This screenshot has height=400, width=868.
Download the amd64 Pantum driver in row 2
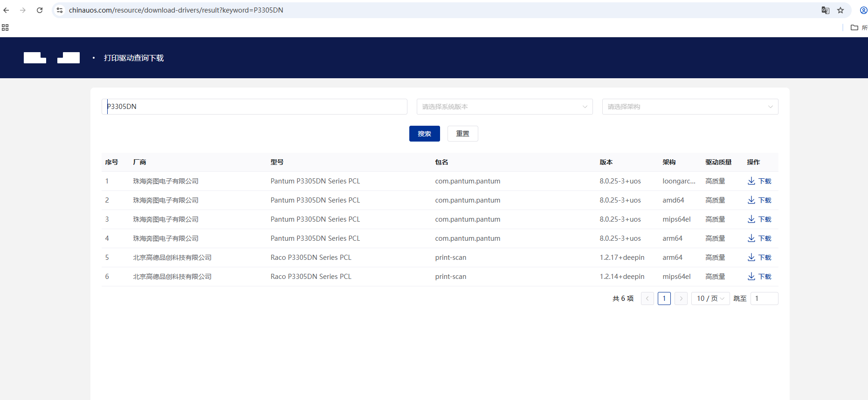click(x=759, y=200)
